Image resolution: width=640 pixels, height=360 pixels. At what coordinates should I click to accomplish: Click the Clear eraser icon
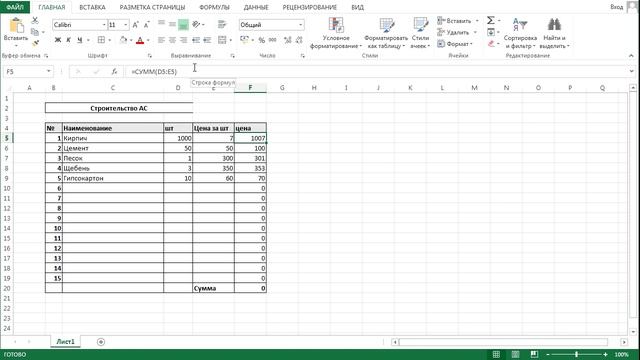[491, 43]
